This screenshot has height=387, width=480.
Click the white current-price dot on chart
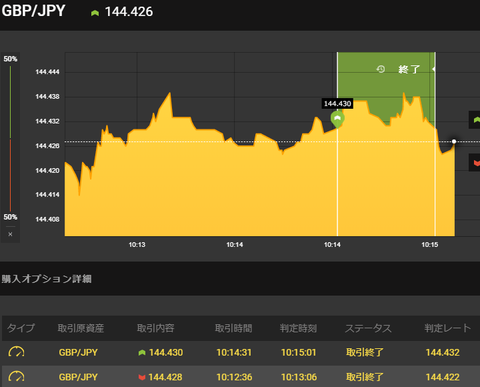[x=454, y=141]
